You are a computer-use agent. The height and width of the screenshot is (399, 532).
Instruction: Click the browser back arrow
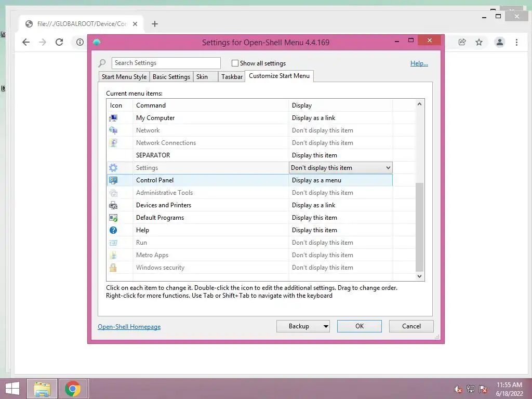point(26,42)
